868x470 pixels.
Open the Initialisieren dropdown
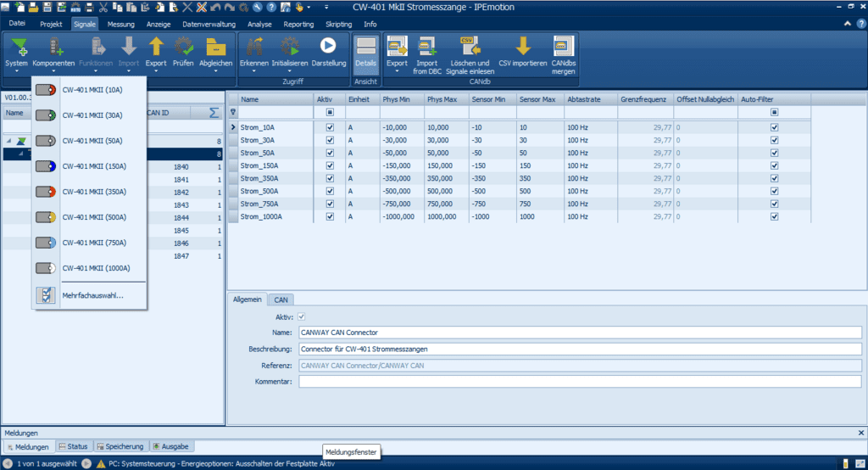(x=289, y=70)
